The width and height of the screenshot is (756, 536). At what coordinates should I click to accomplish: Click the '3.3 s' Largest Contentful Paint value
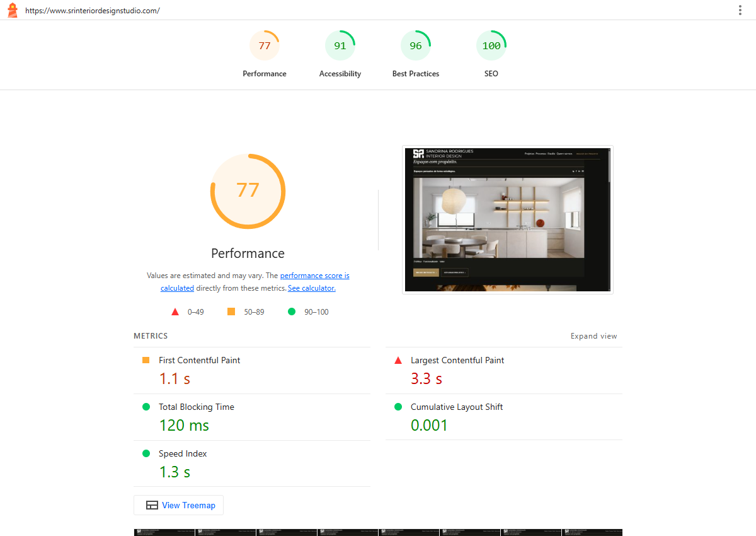pyautogui.click(x=427, y=379)
